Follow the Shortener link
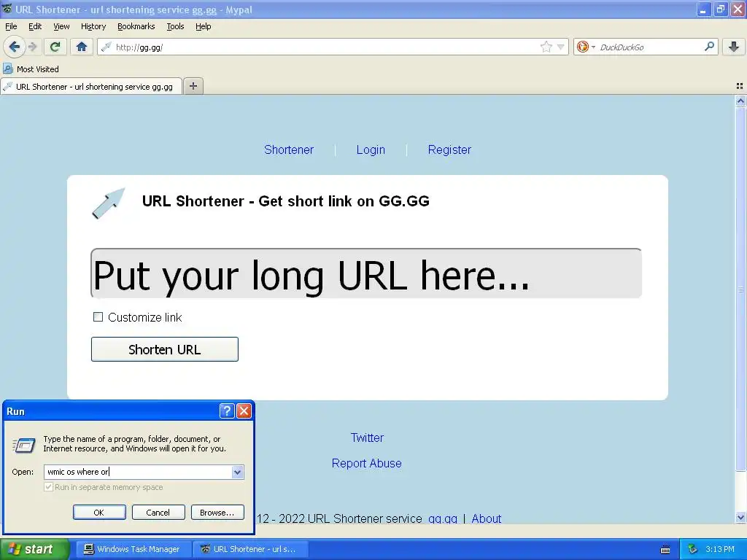The width and height of the screenshot is (747, 560). pyautogui.click(x=289, y=149)
